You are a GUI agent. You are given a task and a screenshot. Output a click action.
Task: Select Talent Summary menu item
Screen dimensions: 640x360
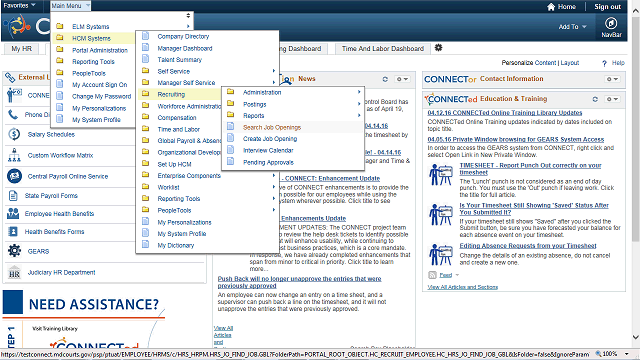click(180, 60)
